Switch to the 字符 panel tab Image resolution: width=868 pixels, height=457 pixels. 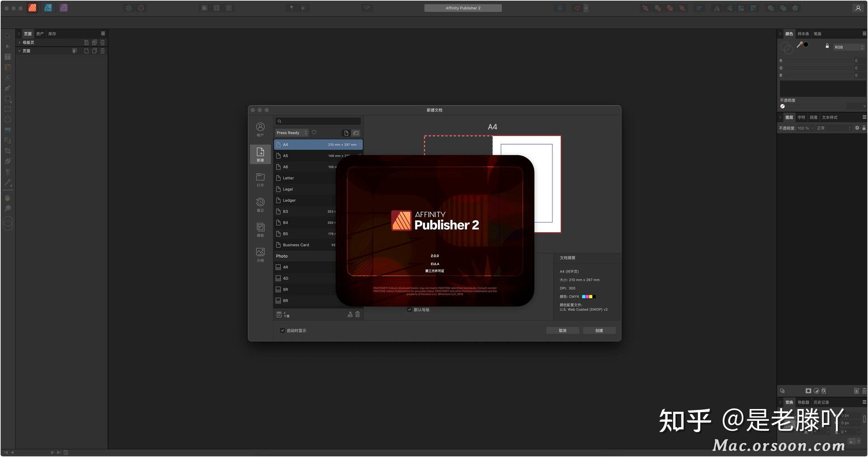pos(801,117)
